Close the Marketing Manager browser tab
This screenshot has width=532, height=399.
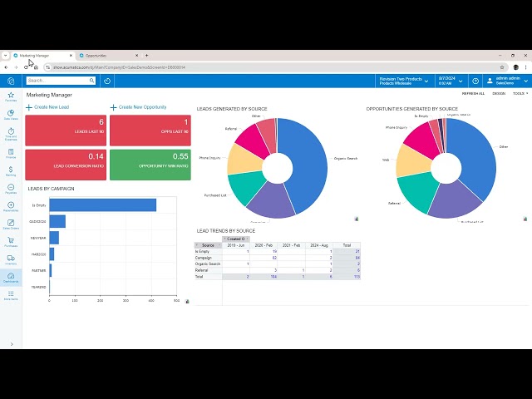71,56
